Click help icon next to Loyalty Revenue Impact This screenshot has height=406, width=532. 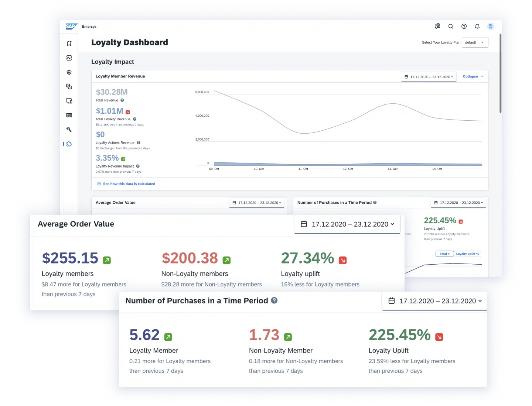[x=138, y=166]
